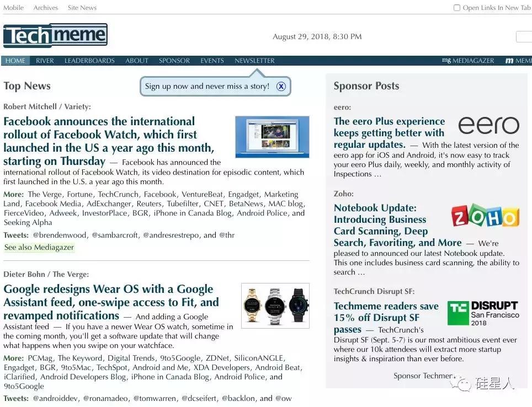Viewport: 532px width, 407px height.
Task: Open the Google Wear OS redesign headline
Action: [111, 302]
